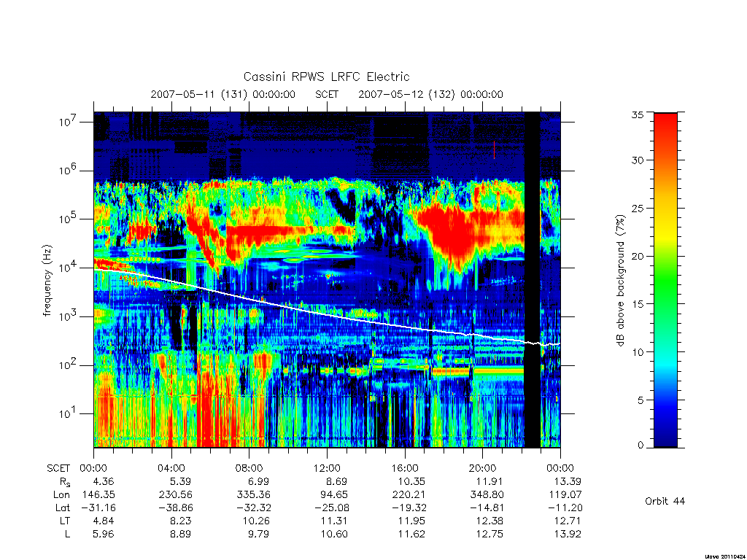The width and height of the screenshot is (747, 560).
Task: Click the small red vertical spike near 10^6
Action: [494, 149]
